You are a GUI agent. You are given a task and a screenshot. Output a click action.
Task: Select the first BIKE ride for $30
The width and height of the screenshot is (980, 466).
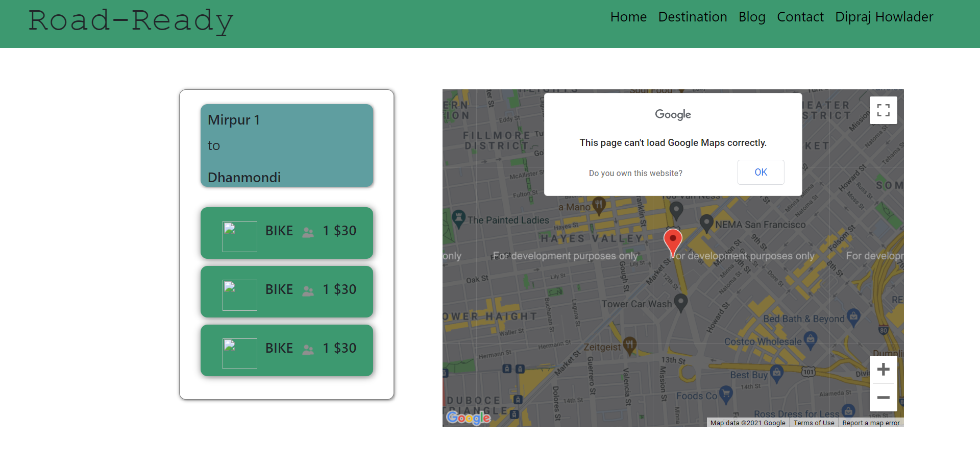(287, 232)
